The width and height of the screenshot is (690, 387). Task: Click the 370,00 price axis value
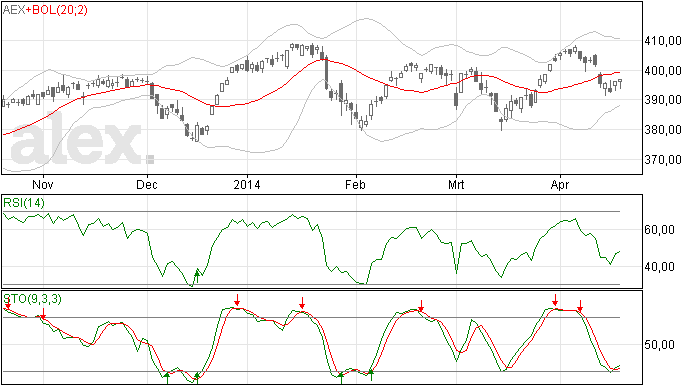(663, 159)
